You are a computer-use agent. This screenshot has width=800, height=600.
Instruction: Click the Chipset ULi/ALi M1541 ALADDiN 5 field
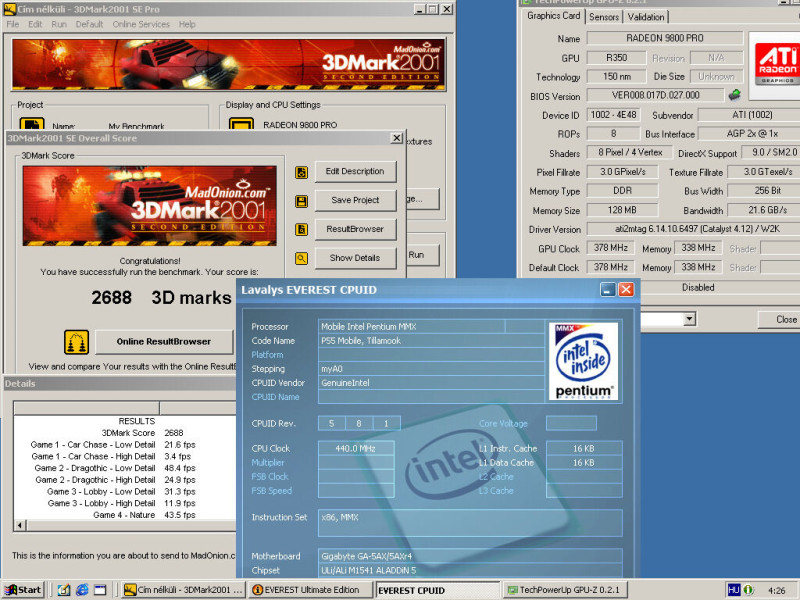470,570
